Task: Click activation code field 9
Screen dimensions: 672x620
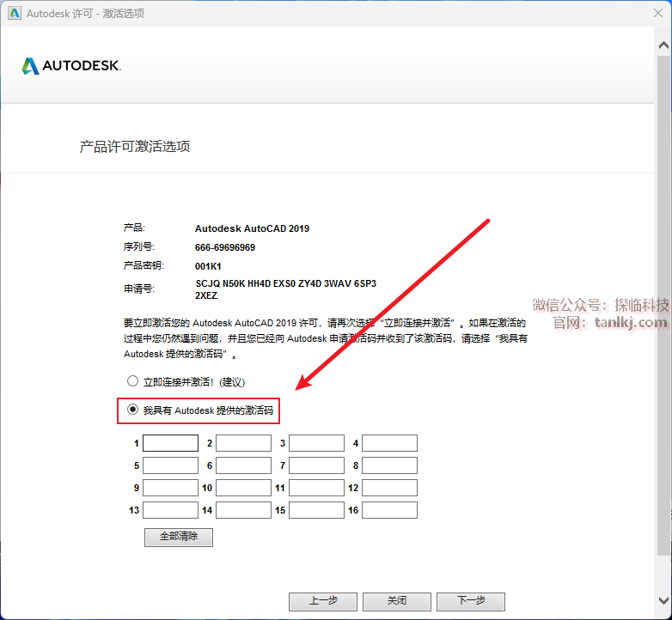Action: pyautogui.click(x=170, y=488)
